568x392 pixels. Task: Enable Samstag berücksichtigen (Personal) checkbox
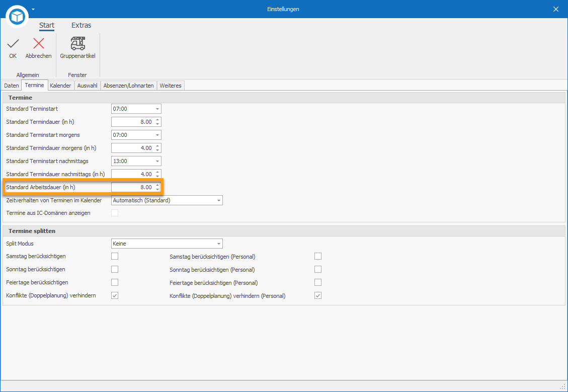(x=318, y=256)
